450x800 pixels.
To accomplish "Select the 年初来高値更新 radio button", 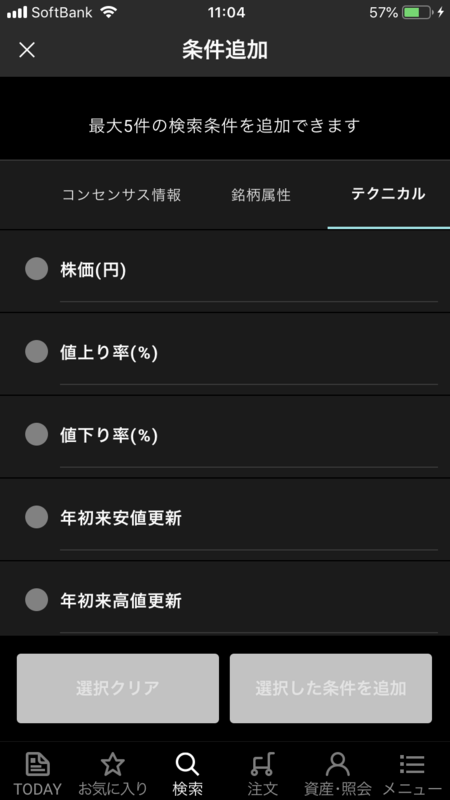I will pos(37,599).
